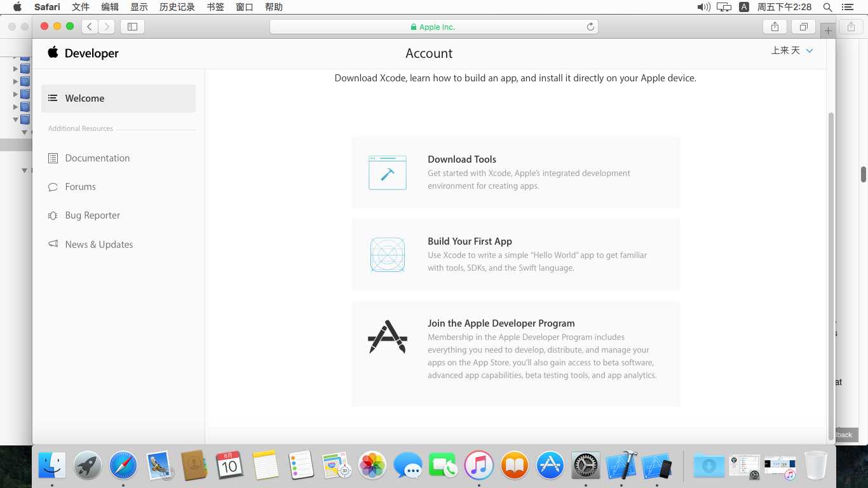Click the plus button in background window
This screenshot has width=868, height=488.
pyautogui.click(x=828, y=30)
